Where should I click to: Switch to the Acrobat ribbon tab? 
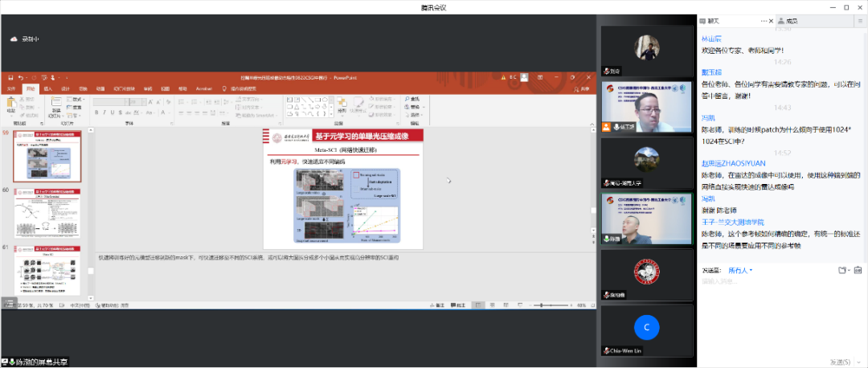tap(204, 88)
